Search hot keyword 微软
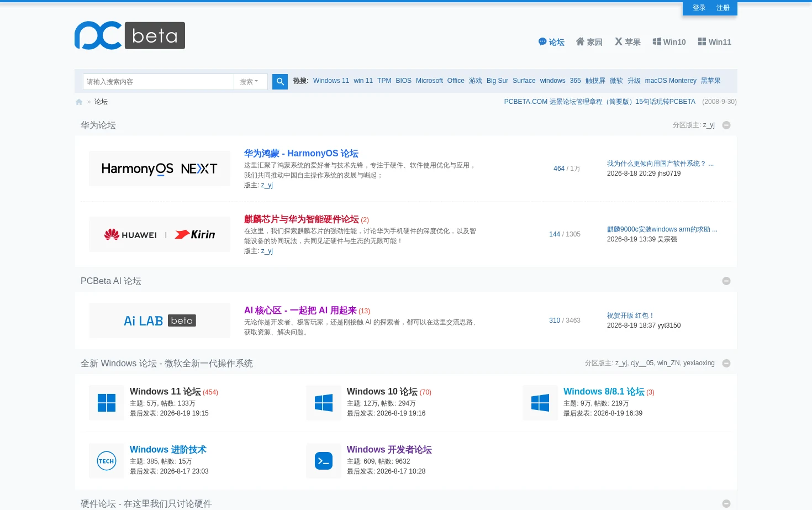 [x=616, y=81]
